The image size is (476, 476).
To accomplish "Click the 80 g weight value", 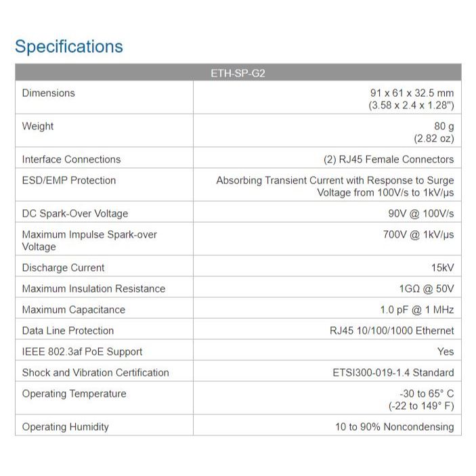I will (x=443, y=126).
